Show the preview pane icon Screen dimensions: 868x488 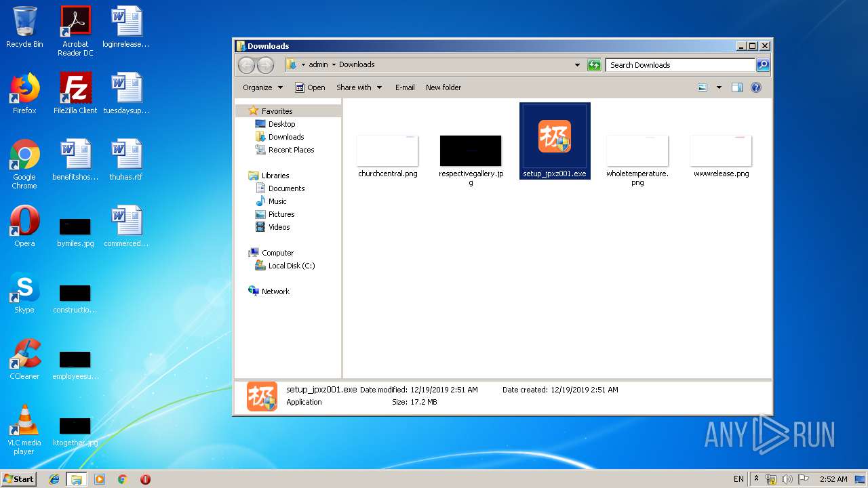737,87
